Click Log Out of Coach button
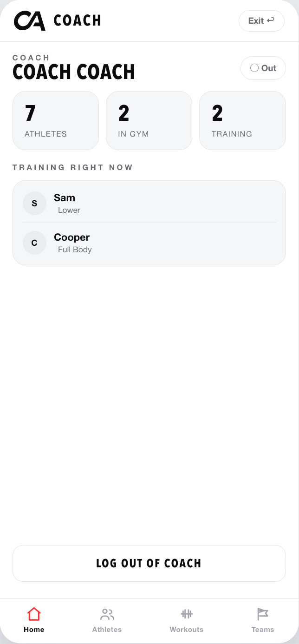 pos(149,563)
